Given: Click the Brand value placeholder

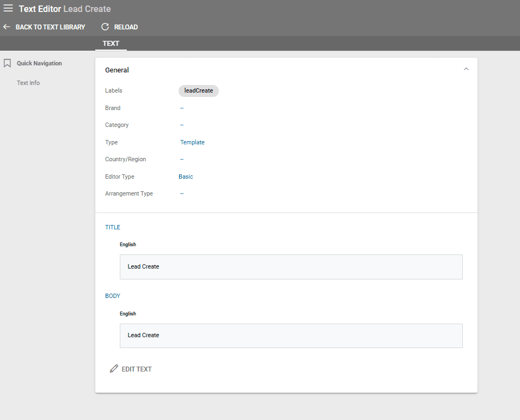Looking at the screenshot, I should (x=182, y=108).
